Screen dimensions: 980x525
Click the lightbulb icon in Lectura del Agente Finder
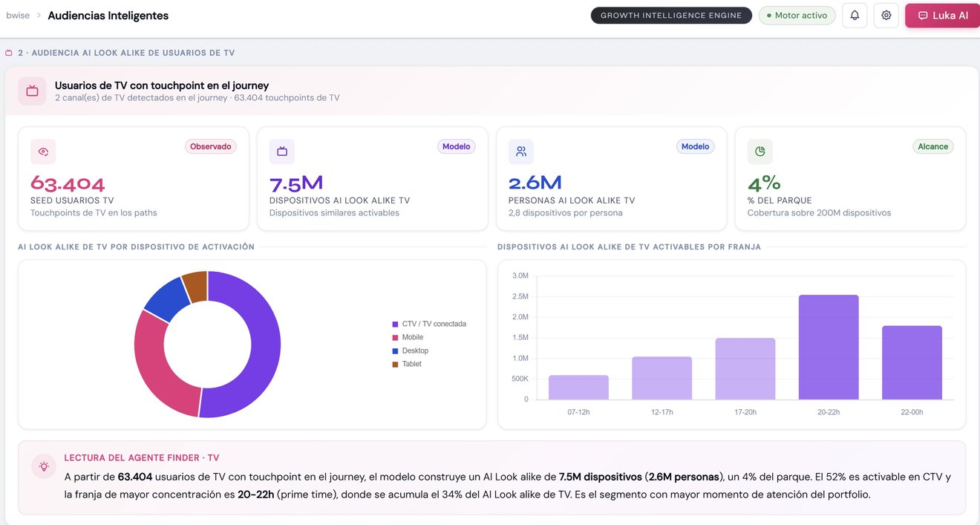[45, 466]
